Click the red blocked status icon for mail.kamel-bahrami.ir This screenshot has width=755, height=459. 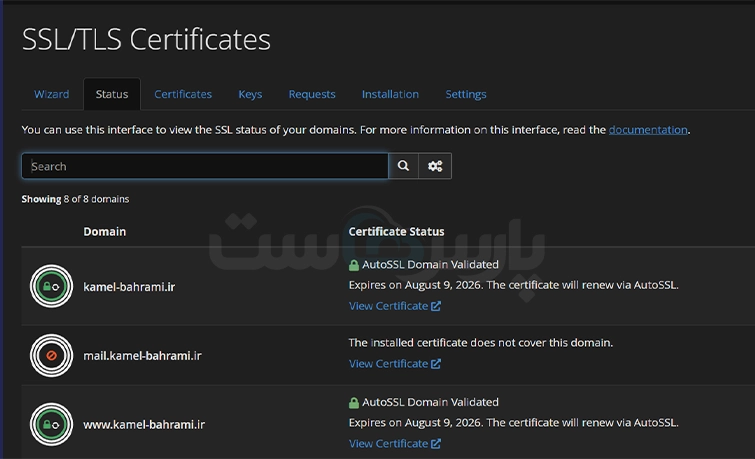[52, 355]
